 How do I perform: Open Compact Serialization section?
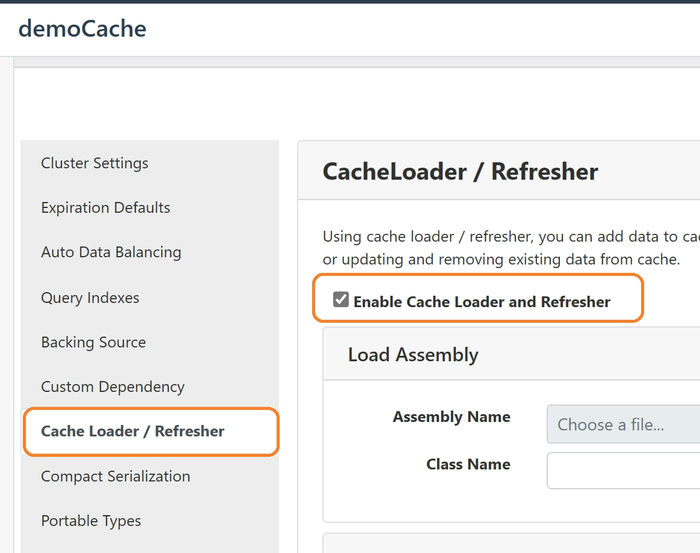tap(116, 476)
